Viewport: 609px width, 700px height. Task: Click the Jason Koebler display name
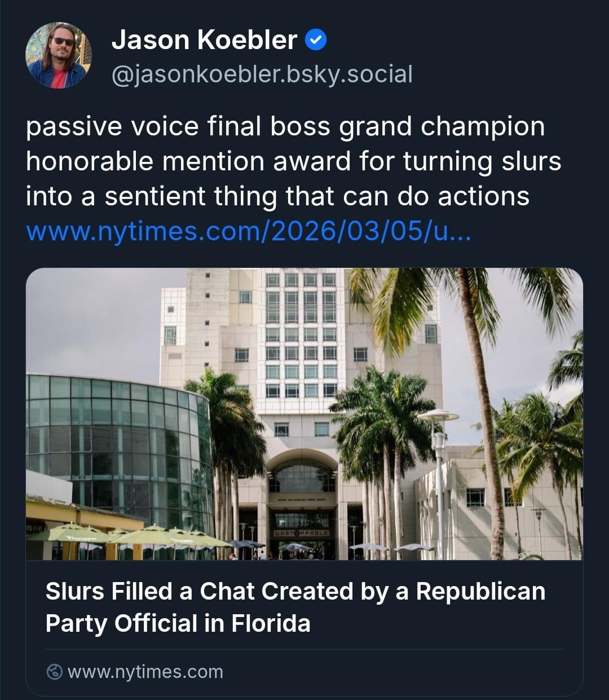204,40
